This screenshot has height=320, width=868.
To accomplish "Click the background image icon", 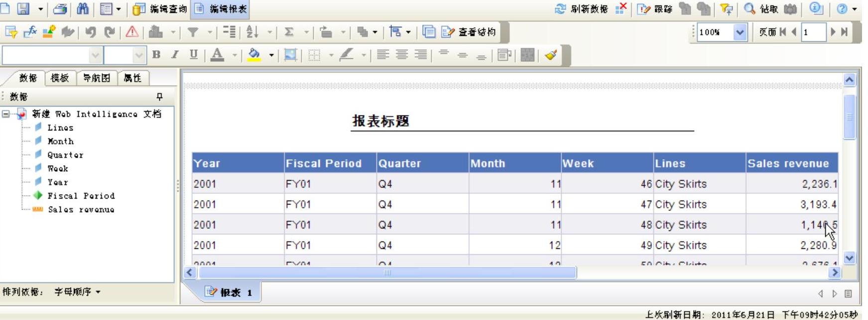I will pyautogui.click(x=290, y=55).
